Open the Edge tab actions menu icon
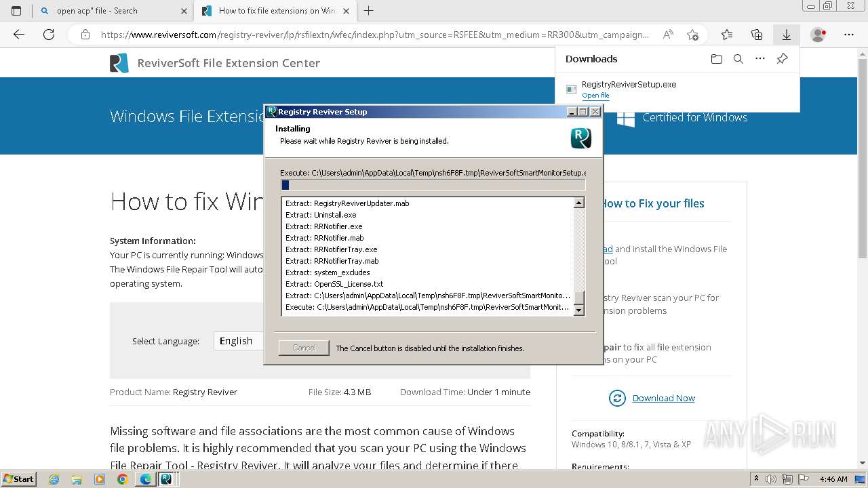The image size is (868, 488). pos(16,11)
